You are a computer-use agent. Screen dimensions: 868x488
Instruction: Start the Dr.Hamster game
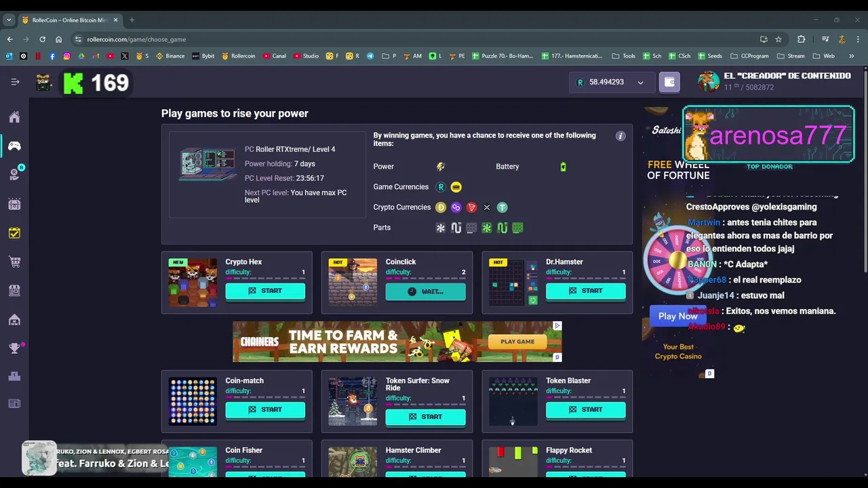coord(586,291)
